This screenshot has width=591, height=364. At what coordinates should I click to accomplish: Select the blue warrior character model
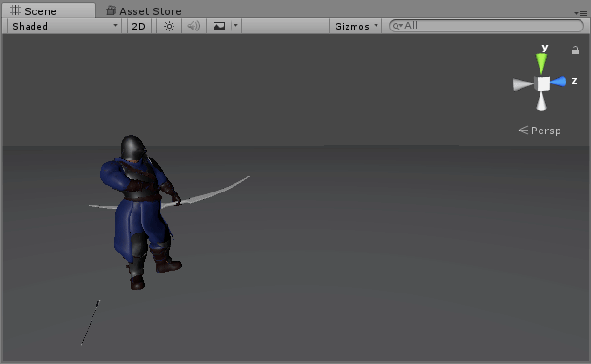tap(140, 211)
